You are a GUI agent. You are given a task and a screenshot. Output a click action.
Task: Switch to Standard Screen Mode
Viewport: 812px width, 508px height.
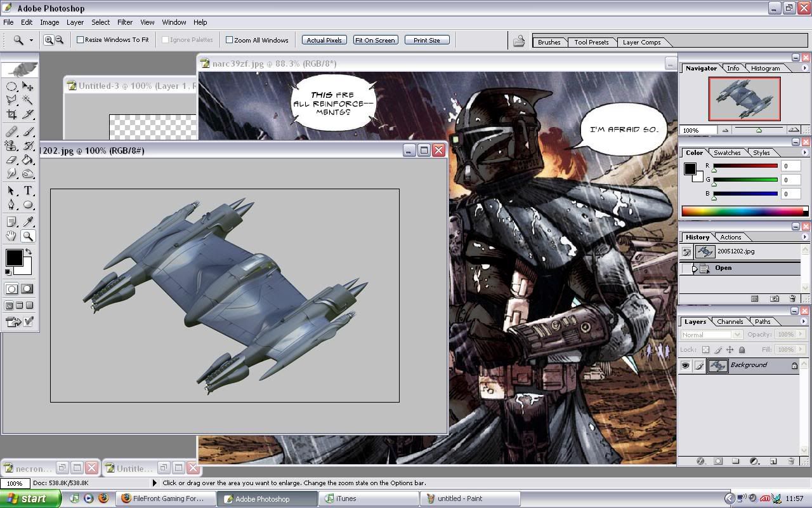[9, 305]
